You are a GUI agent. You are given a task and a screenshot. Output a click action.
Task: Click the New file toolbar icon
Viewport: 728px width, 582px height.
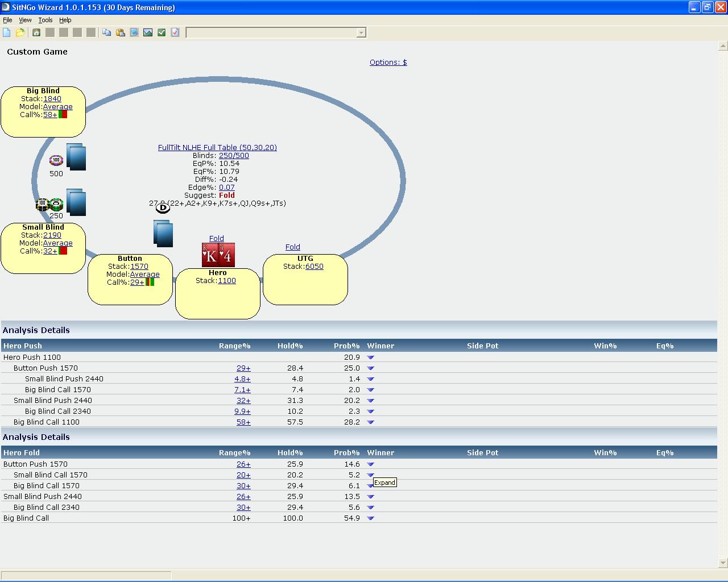[x=7, y=32]
